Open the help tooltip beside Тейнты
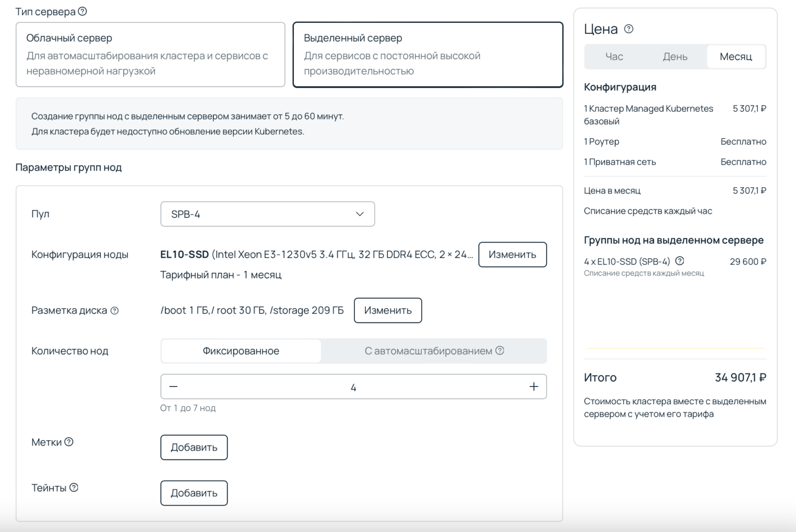 click(74, 488)
